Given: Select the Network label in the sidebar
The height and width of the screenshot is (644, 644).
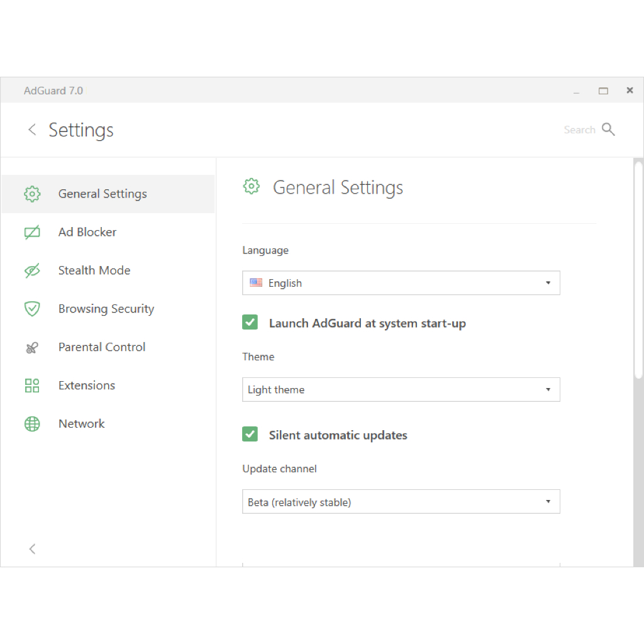Looking at the screenshot, I should (x=82, y=424).
